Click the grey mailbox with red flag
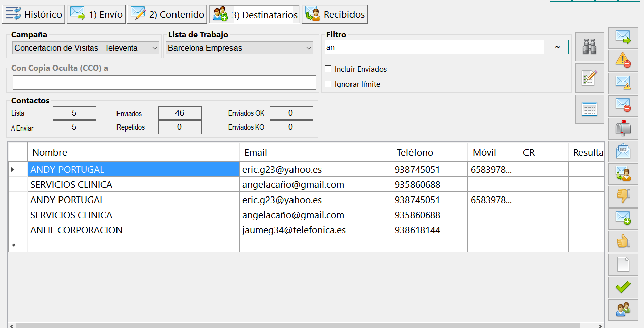This screenshot has width=644, height=328. 624,129
